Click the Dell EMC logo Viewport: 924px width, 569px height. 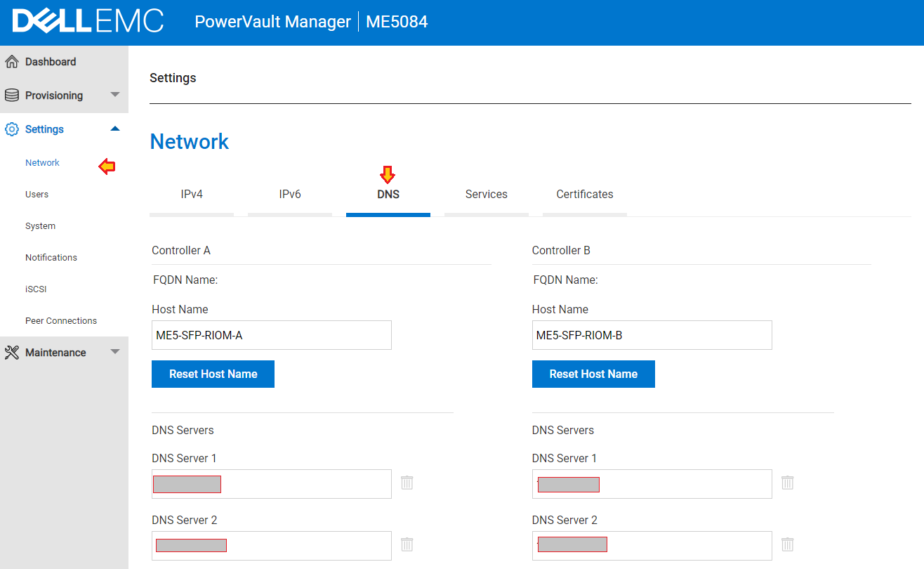88,22
